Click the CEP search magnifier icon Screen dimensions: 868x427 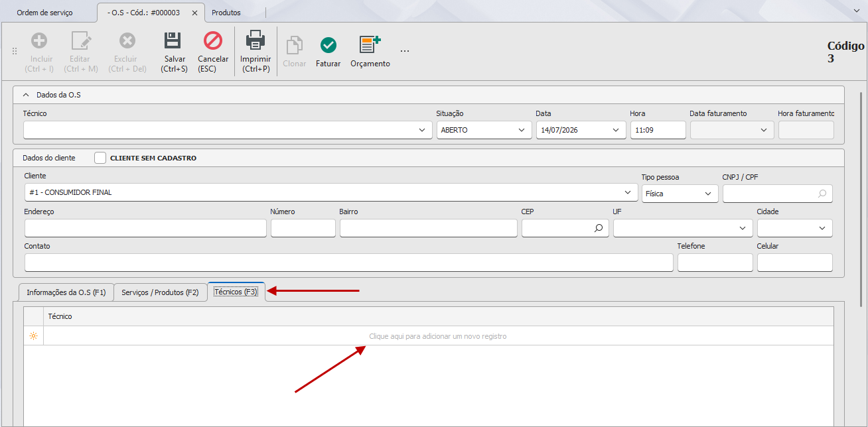coord(599,228)
